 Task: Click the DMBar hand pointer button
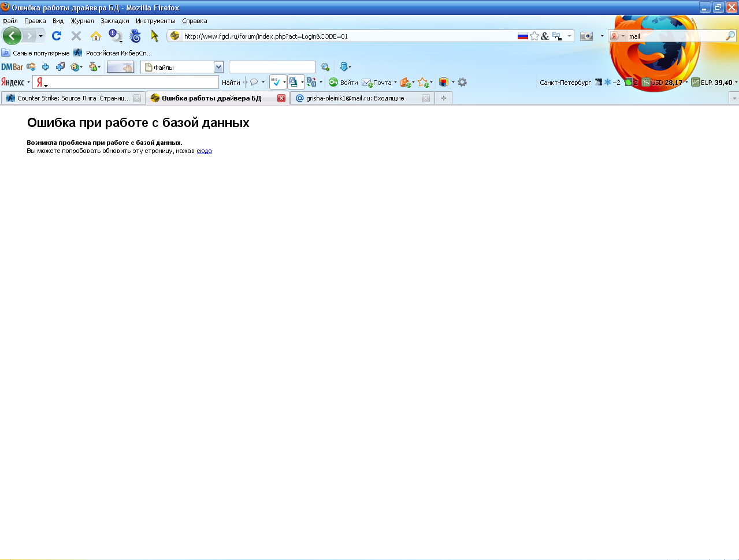(120, 67)
